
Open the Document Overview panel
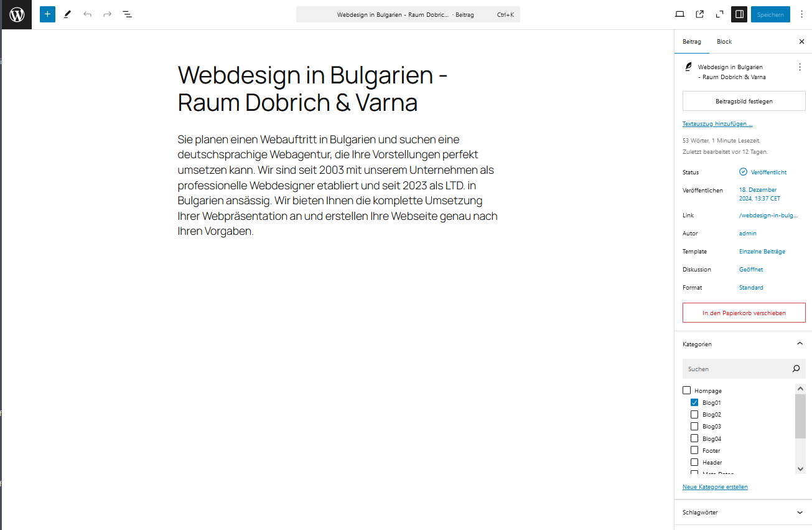click(127, 14)
